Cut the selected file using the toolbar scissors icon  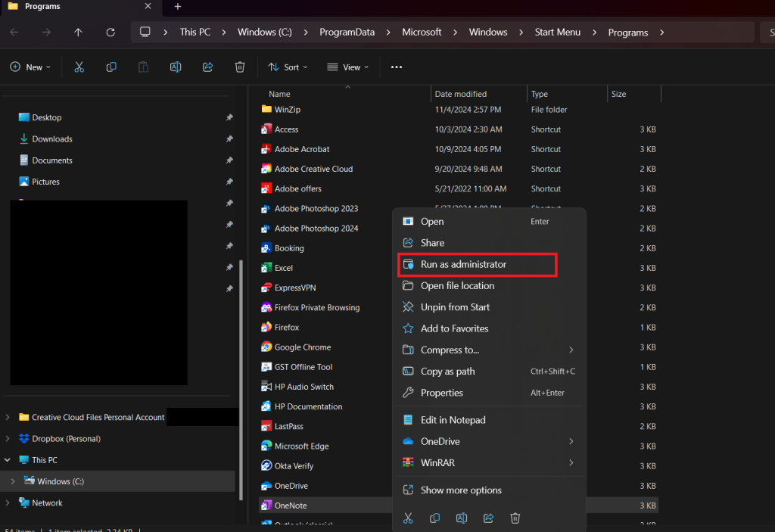[79, 67]
